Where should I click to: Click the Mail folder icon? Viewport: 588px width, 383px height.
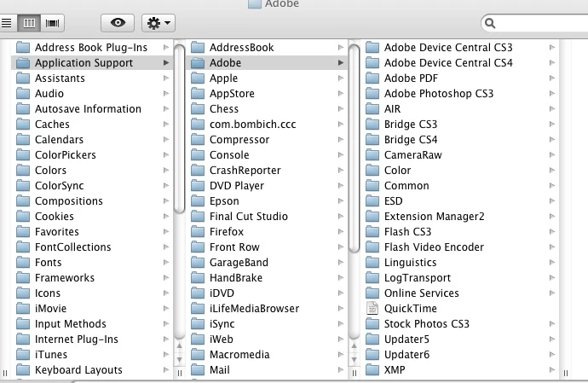[198, 370]
